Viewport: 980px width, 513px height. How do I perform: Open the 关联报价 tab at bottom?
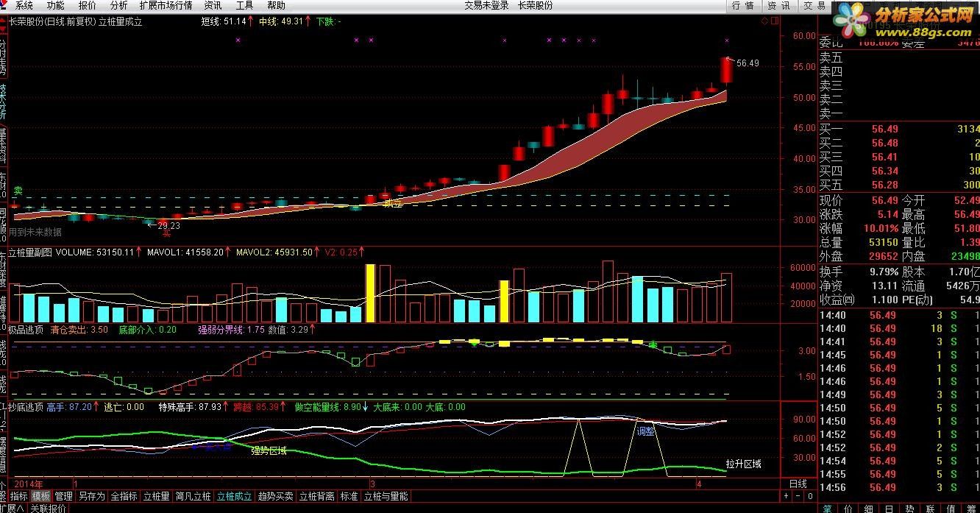coord(49,508)
